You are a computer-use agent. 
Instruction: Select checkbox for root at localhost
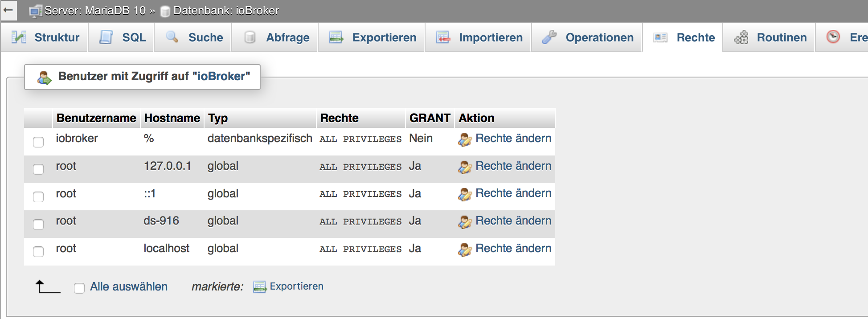pos(38,252)
